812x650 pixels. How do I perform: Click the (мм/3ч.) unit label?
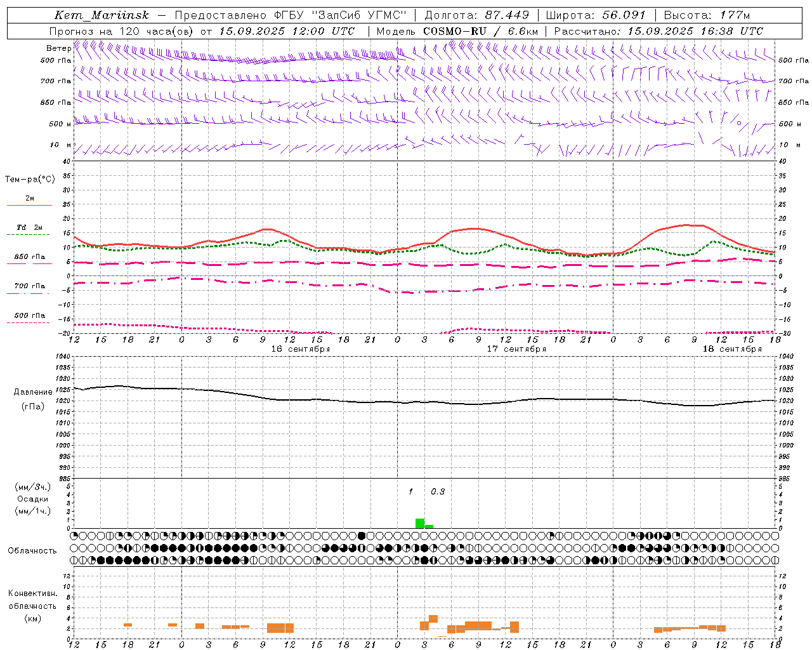pos(33,487)
